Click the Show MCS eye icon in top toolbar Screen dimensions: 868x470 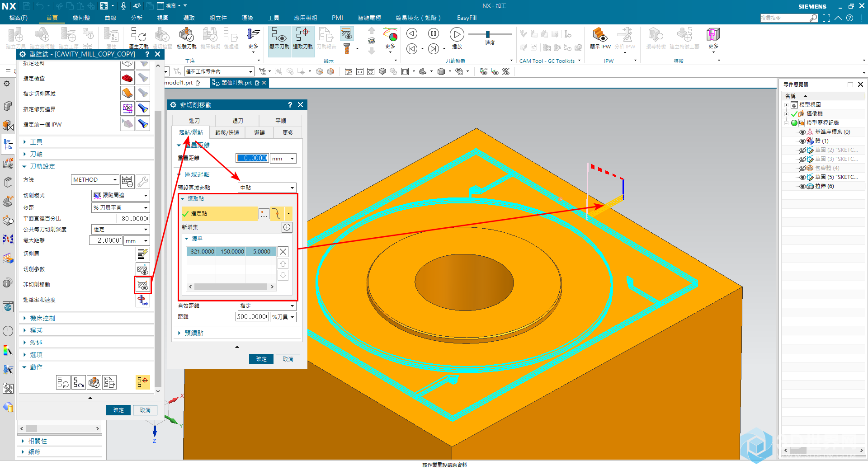[484, 71]
